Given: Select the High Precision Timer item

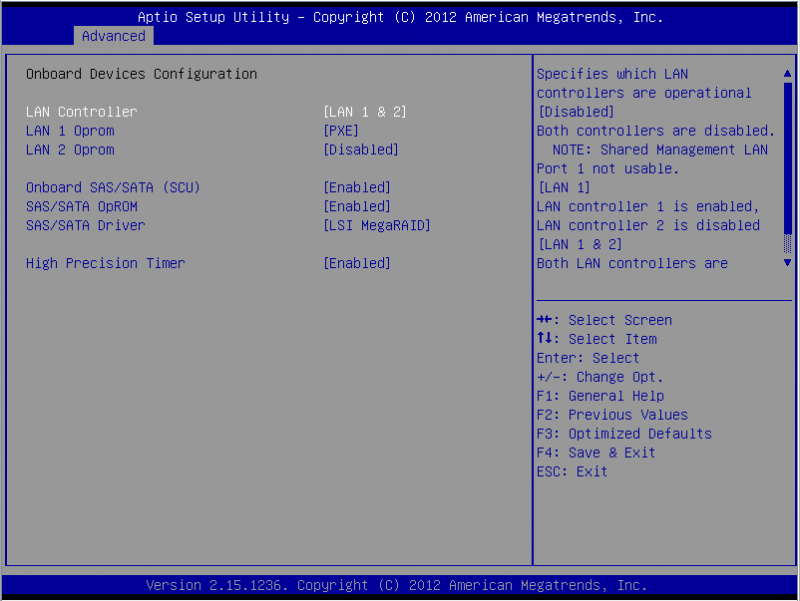Looking at the screenshot, I should click(x=105, y=264).
